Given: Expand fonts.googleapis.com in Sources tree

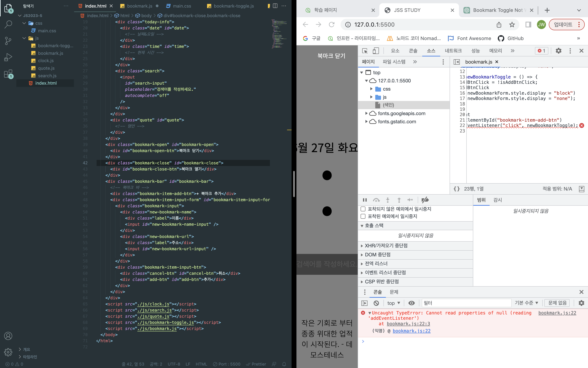Looking at the screenshot, I should 366,113.
